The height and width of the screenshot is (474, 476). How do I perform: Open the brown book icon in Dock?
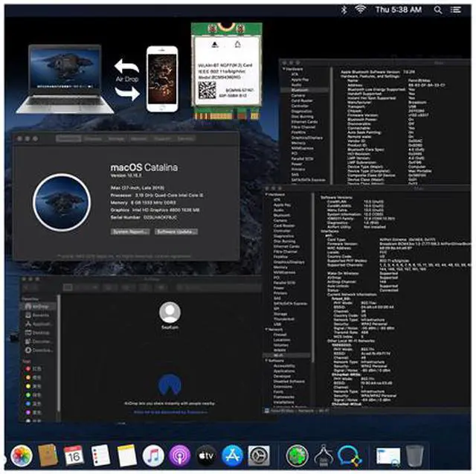(x=48, y=455)
